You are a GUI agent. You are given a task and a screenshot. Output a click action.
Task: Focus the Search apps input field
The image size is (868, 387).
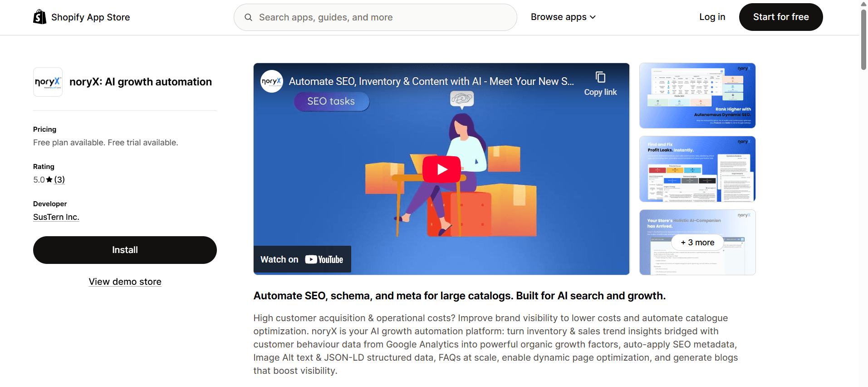pyautogui.click(x=381, y=17)
